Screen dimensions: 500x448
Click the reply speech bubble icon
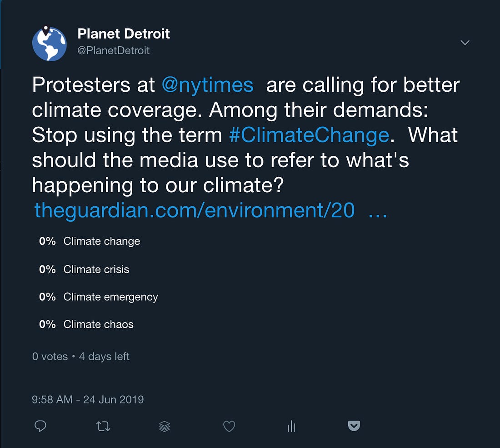pyautogui.click(x=40, y=426)
